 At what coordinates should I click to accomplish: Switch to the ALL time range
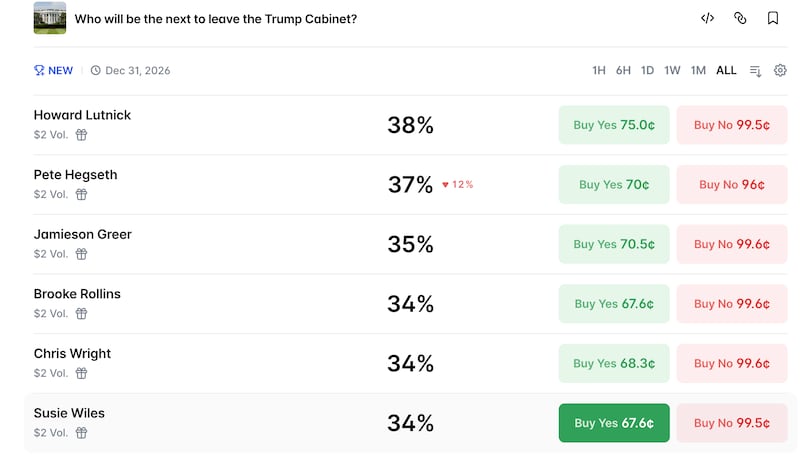[726, 70]
